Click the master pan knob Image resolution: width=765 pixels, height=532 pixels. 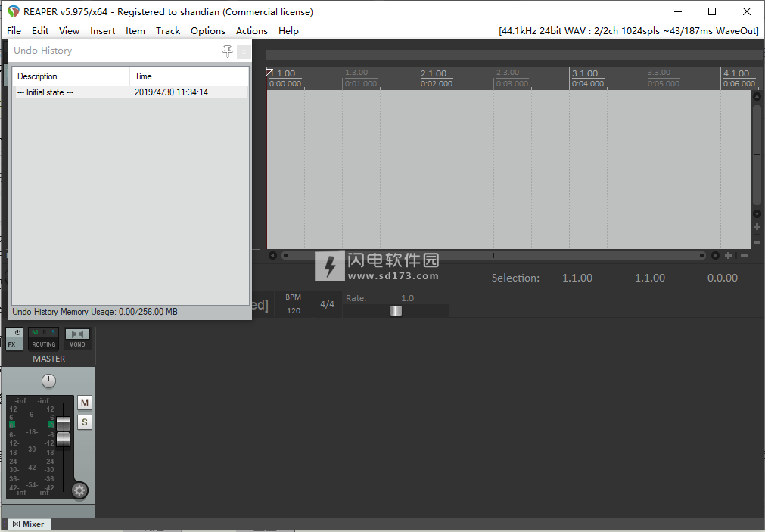coord(48,381)
